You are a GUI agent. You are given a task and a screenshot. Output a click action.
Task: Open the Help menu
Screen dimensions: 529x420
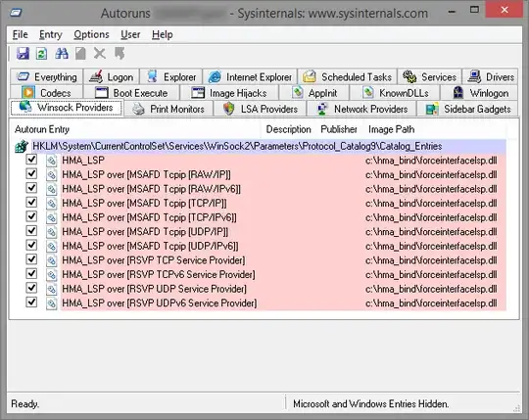[163, 34]
